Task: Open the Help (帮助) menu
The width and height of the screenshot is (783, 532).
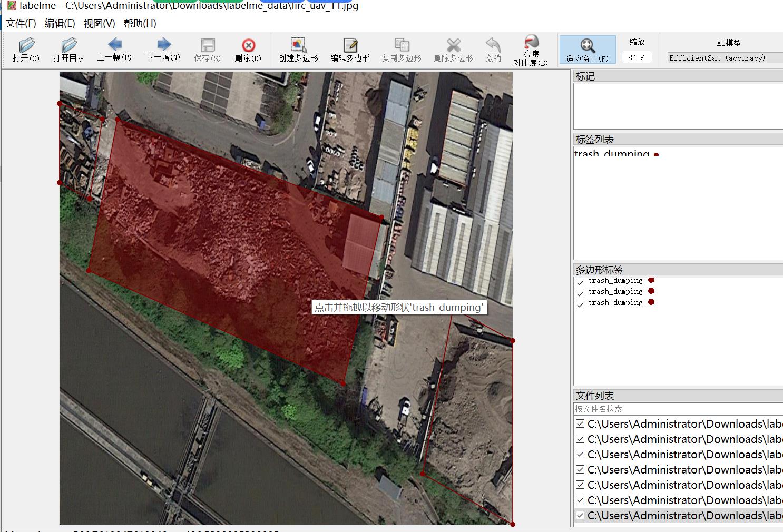Action: point(140,24)
